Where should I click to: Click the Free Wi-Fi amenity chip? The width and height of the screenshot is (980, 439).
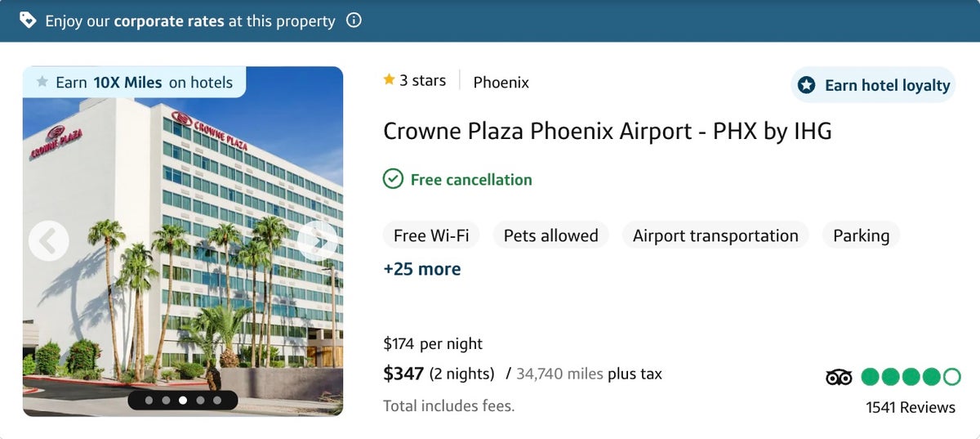[x=431, y=235]
